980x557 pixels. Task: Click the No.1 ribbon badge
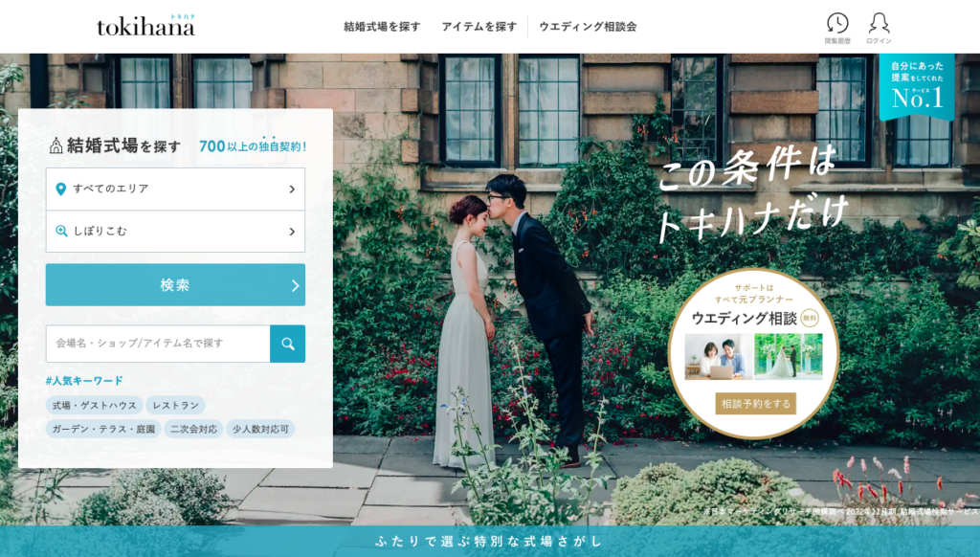point(917,88)
